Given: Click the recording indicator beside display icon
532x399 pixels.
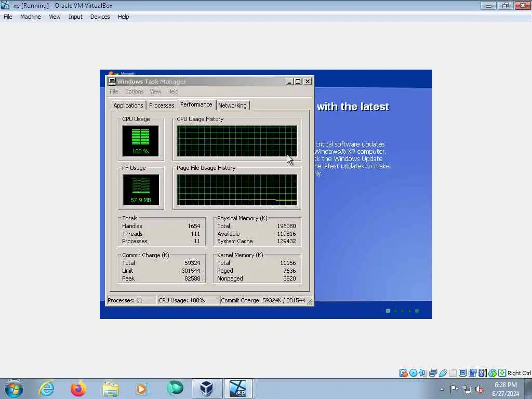Looking at the screenshot, I should point(472,373).
